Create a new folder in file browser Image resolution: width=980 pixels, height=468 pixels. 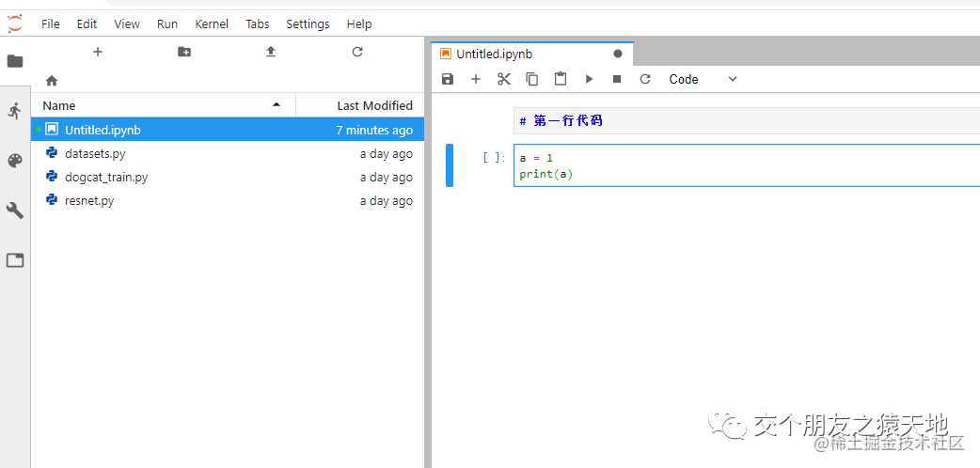[x=184, y=52]
